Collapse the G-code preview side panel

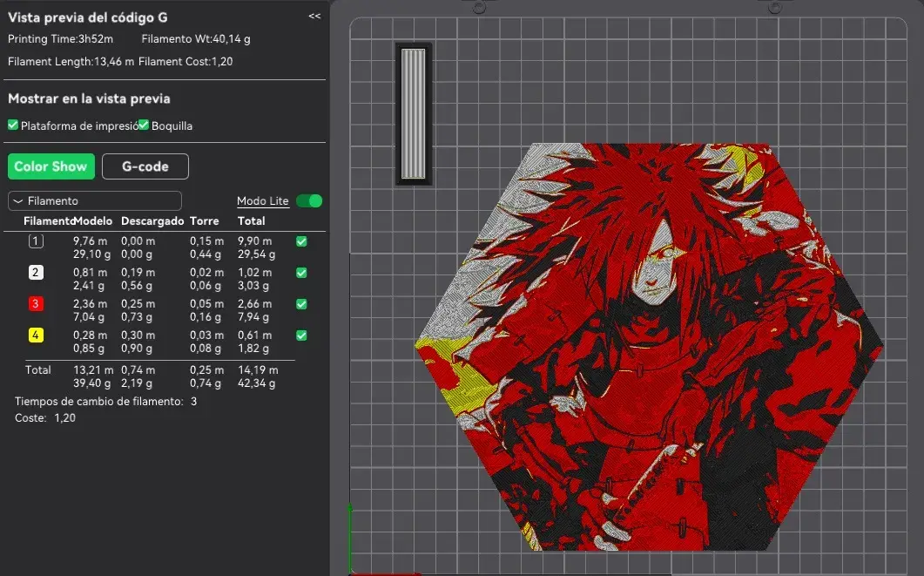[x=314, y=15]
